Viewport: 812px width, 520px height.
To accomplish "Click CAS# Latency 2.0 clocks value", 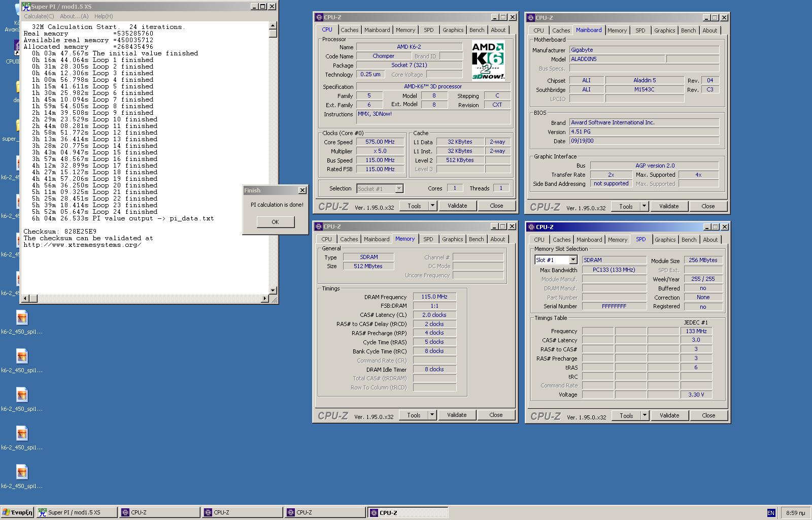I will [434, 315].
